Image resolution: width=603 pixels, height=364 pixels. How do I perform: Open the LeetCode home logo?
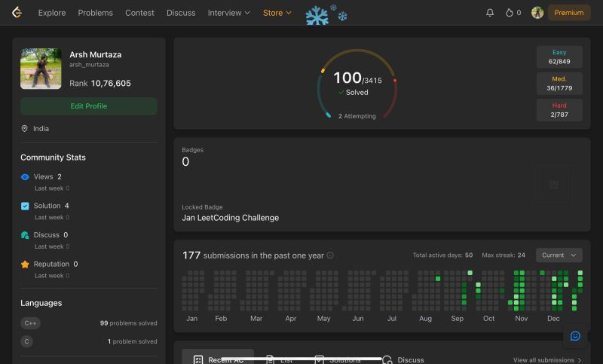point(17,13)
